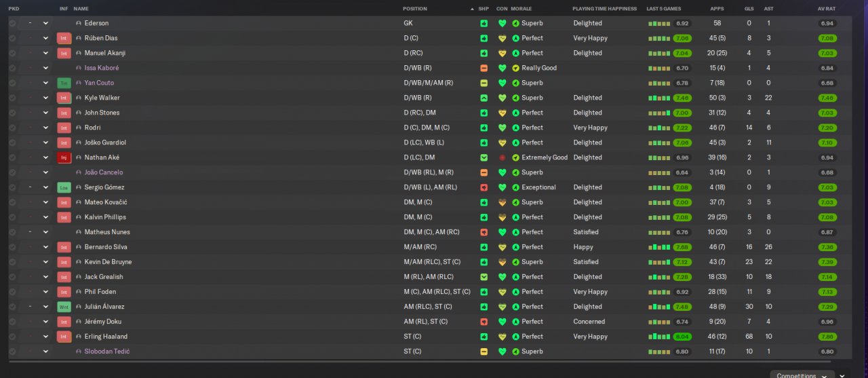Viewport: 868px width, 378px height.
Task: Click Haaland's 7.86 average rating badge
Action: pos(827,337)
